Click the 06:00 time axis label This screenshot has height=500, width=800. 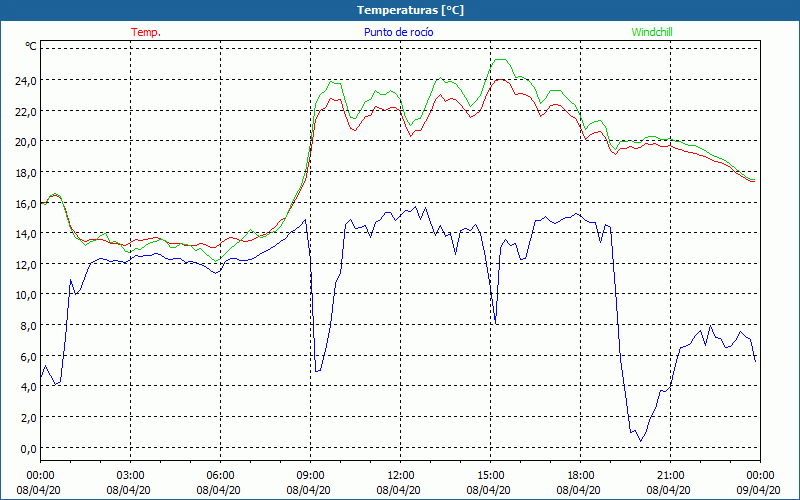[220, 476]
